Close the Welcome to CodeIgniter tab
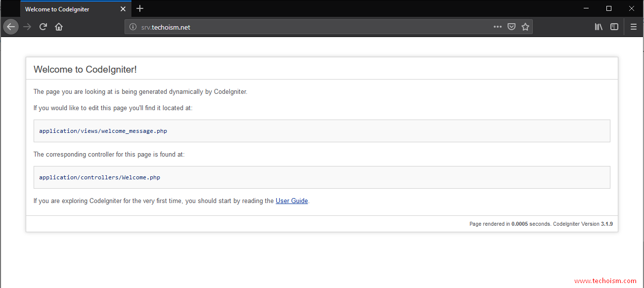 coord(123,9)
